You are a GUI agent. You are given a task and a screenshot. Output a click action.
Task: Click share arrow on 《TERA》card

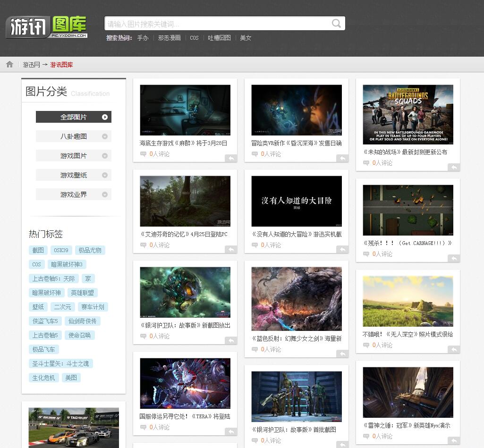pos(231,431)
